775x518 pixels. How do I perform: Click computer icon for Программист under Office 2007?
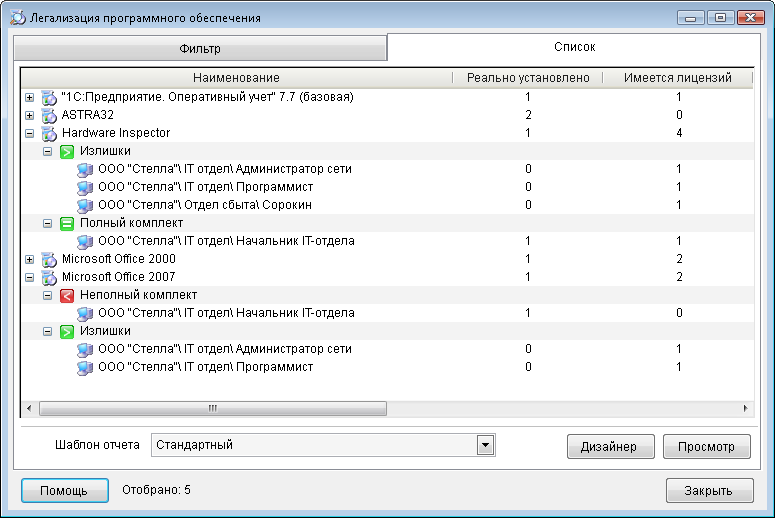(x=85, y=367)
